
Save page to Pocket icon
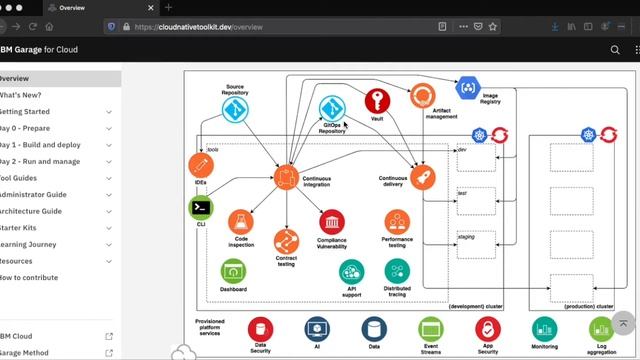click(x=478, y=27)
